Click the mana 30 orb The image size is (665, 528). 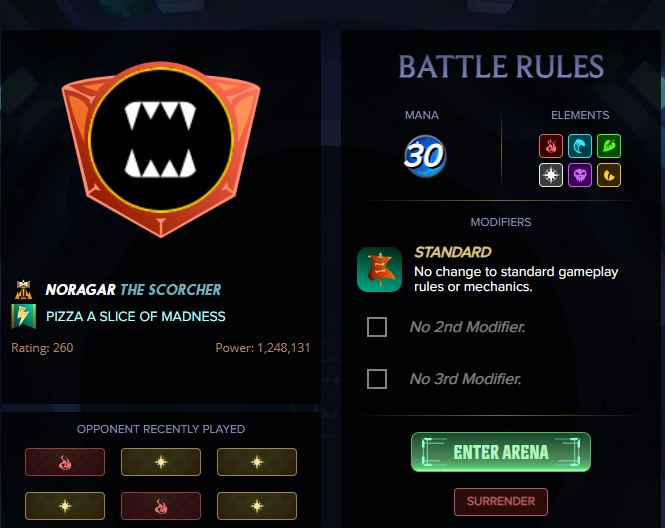point(424,156)
